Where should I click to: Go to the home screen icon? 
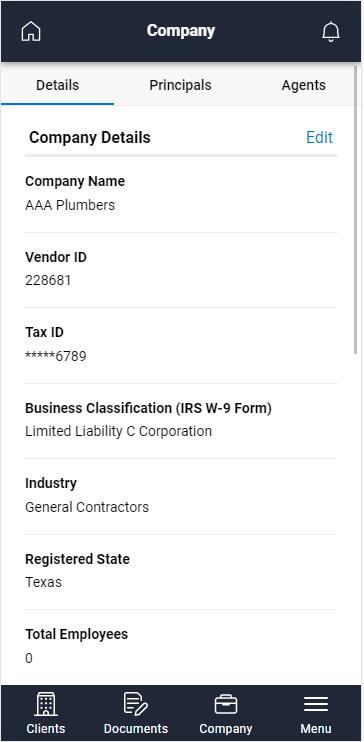(x=31, y=32)
